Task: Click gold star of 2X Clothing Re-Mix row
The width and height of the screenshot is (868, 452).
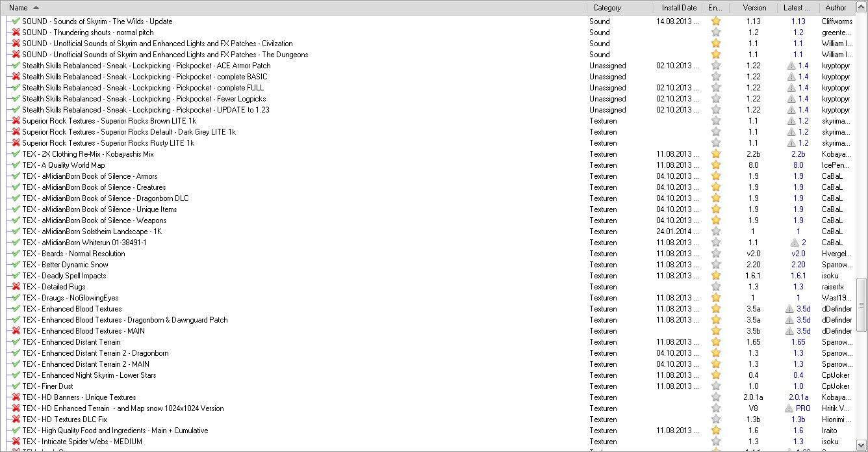Action: pos(716,154)
